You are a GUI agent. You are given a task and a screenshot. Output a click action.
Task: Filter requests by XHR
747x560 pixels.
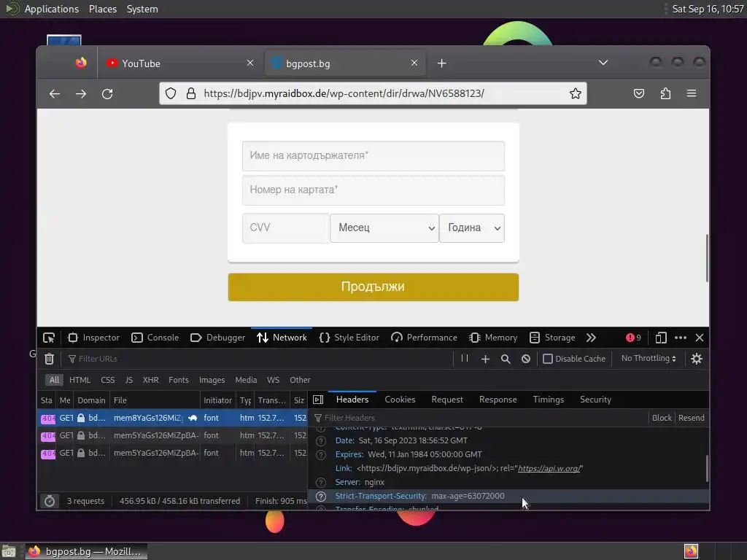pyautogui.click(x=150, y=380)
